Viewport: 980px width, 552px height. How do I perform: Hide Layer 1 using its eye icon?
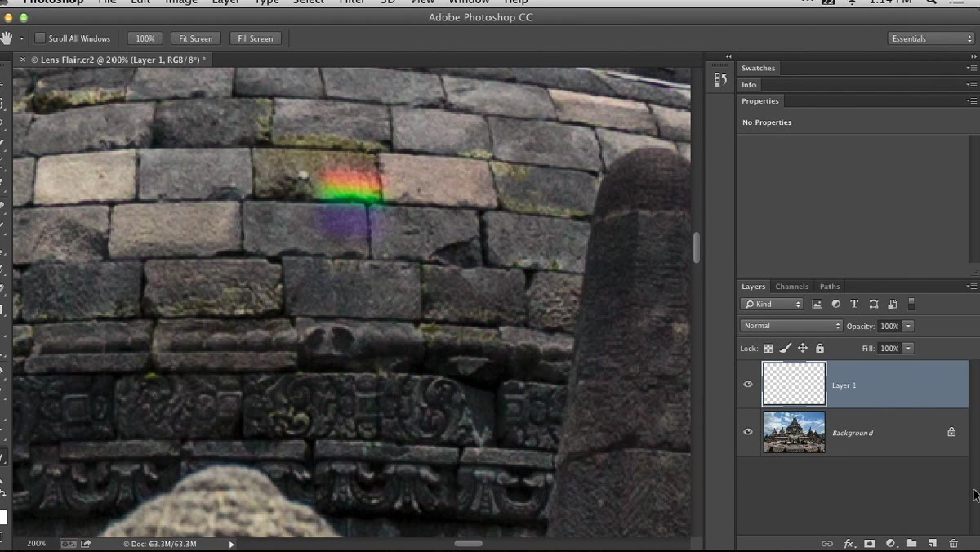tap(748, 385)
